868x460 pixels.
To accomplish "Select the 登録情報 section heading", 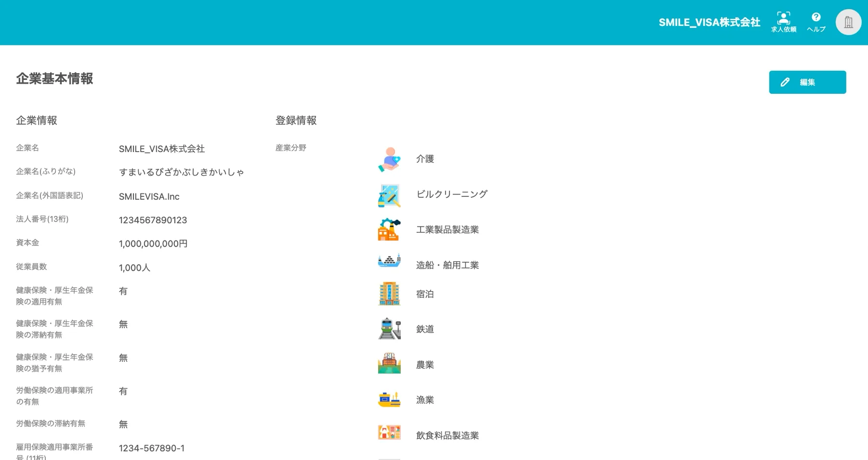I will (x=296, y=120).
